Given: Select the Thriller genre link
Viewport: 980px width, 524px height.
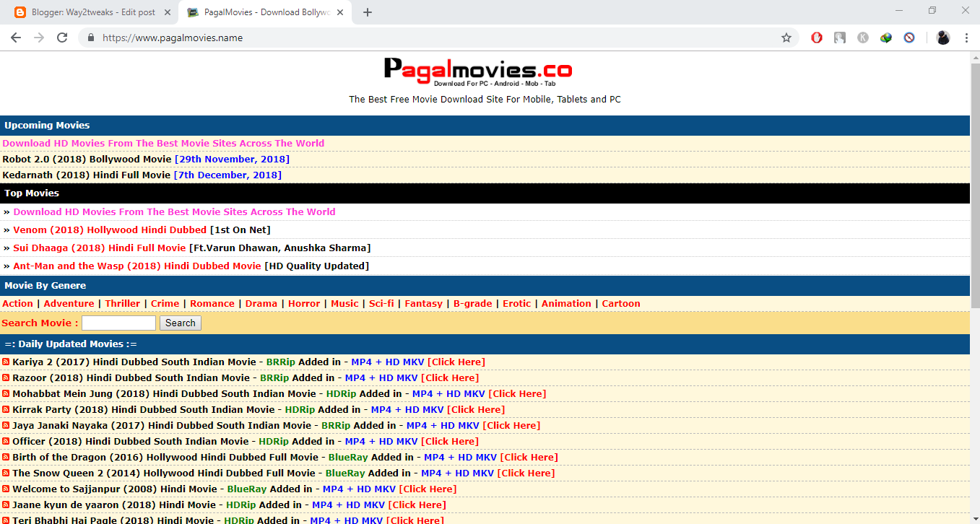Looking at the screenshot, I should pos(123,303).
